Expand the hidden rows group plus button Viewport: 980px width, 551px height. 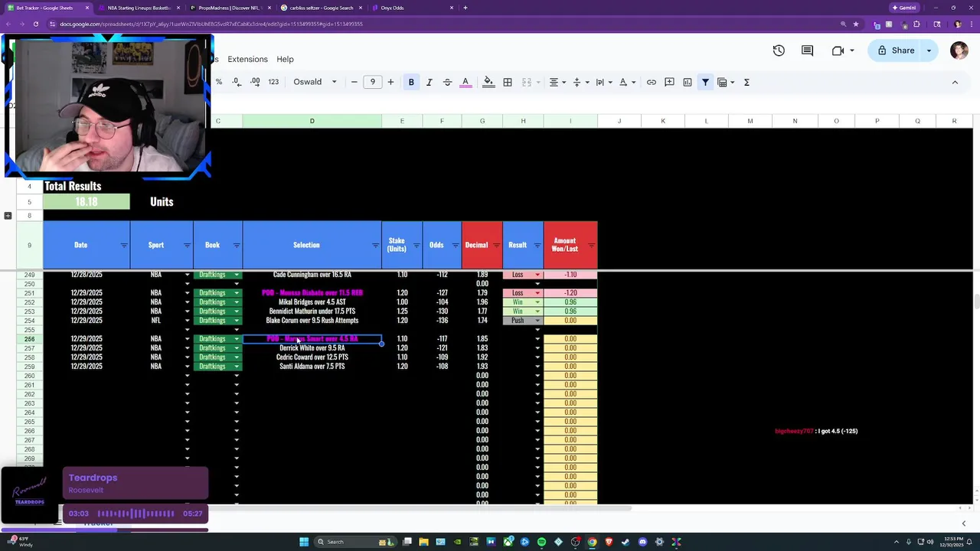coord(8,216)
